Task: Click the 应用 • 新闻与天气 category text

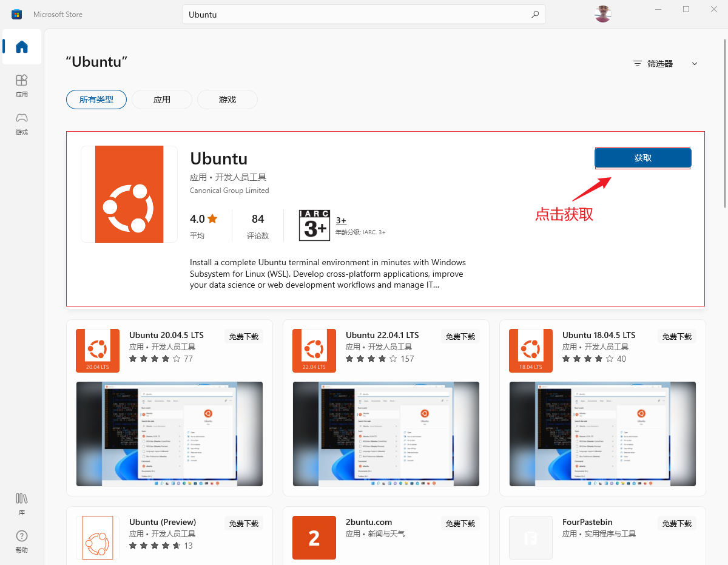Action: point(375,534)
